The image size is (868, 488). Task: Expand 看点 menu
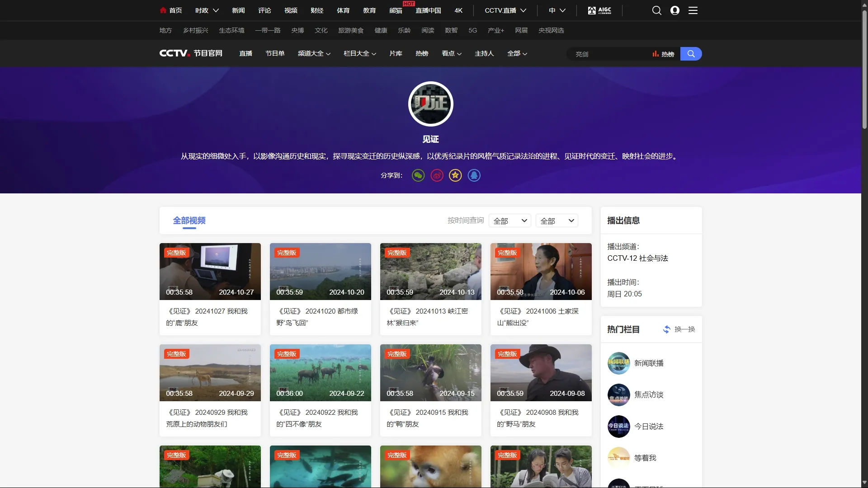tap(451, 53)
